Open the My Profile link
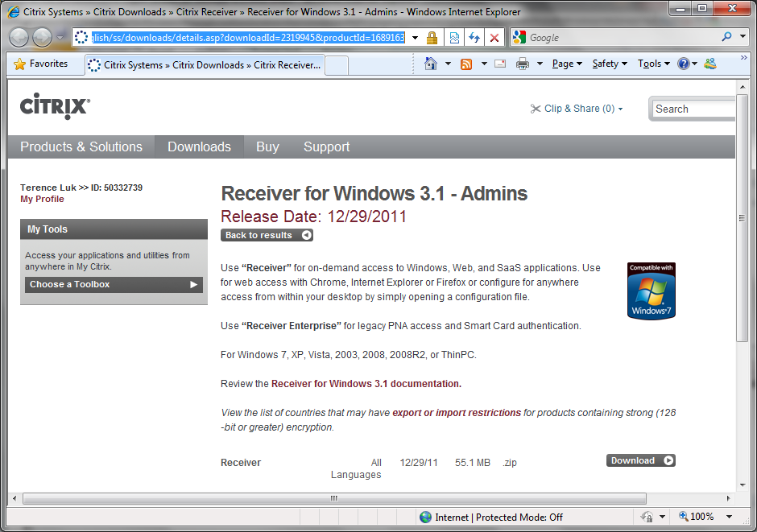Viewport: 757px width, 532px height. [42, 200]
